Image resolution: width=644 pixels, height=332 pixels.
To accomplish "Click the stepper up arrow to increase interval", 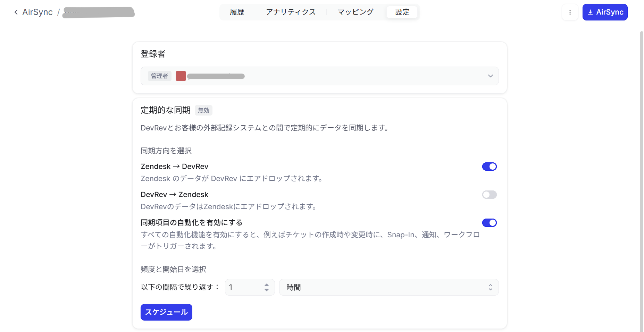I will coord(266,284).
